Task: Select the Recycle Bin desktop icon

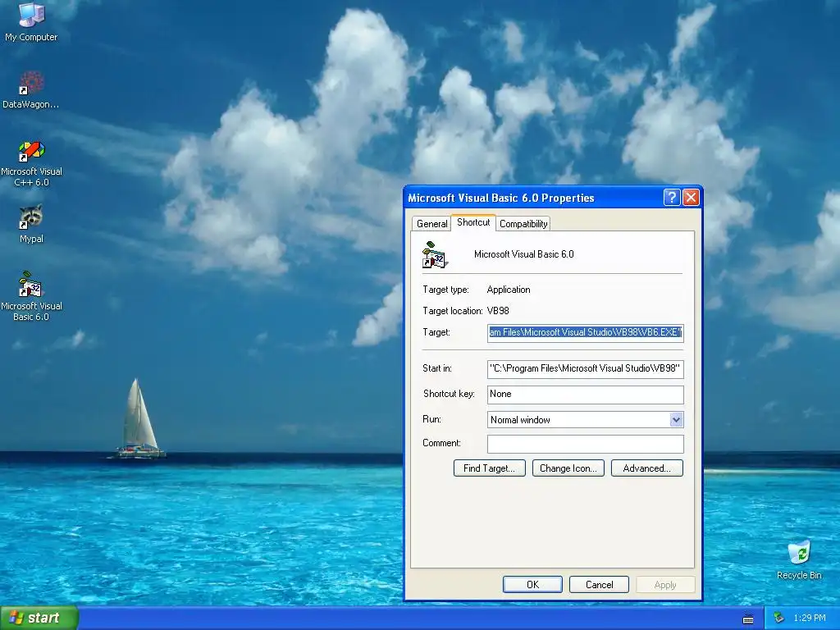Action: [x=799, y=559]
